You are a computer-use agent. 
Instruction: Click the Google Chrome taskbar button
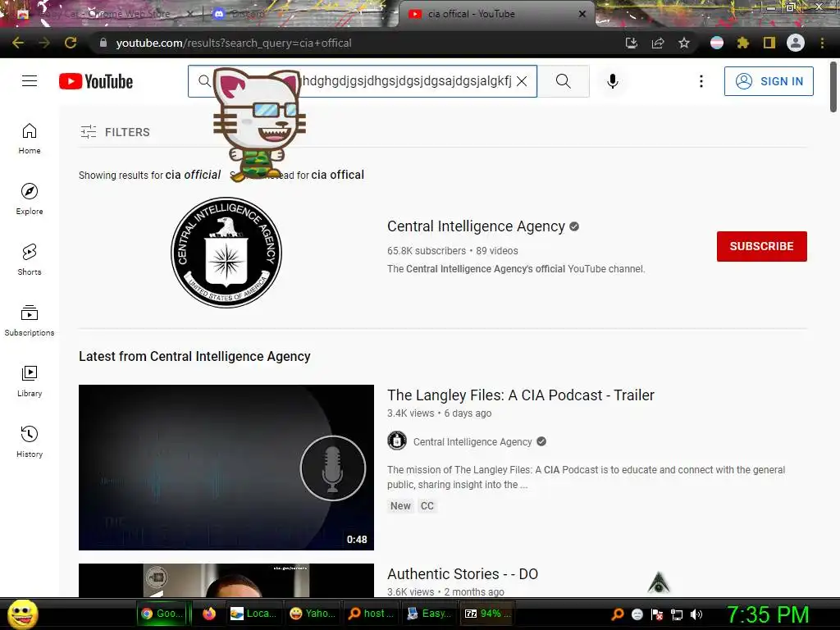point(163,614)
